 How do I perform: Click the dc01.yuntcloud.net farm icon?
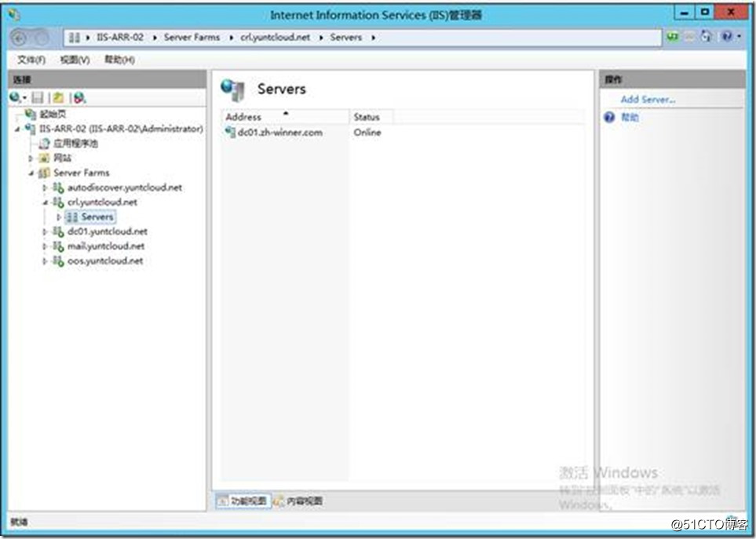coord(58,231)
